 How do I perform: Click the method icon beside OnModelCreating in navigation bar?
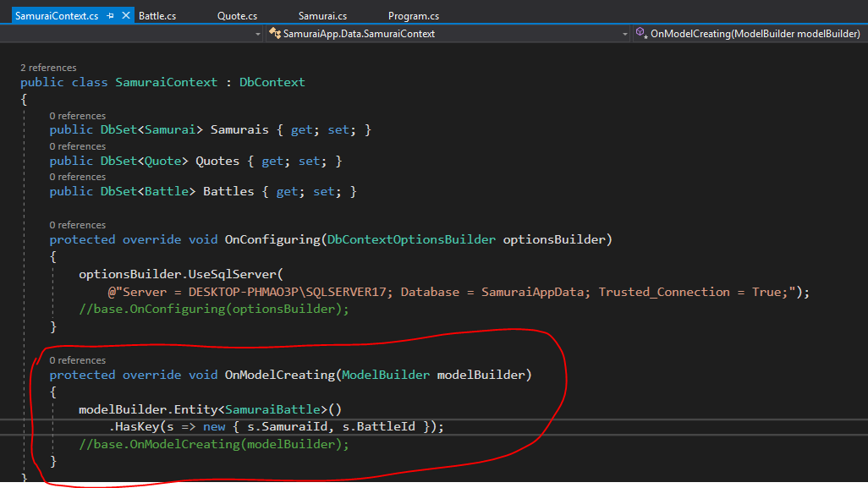pos(641,33)
